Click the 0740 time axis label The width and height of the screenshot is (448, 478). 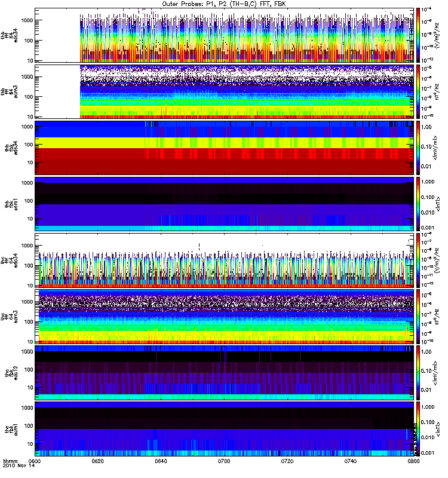pos(350,461)
